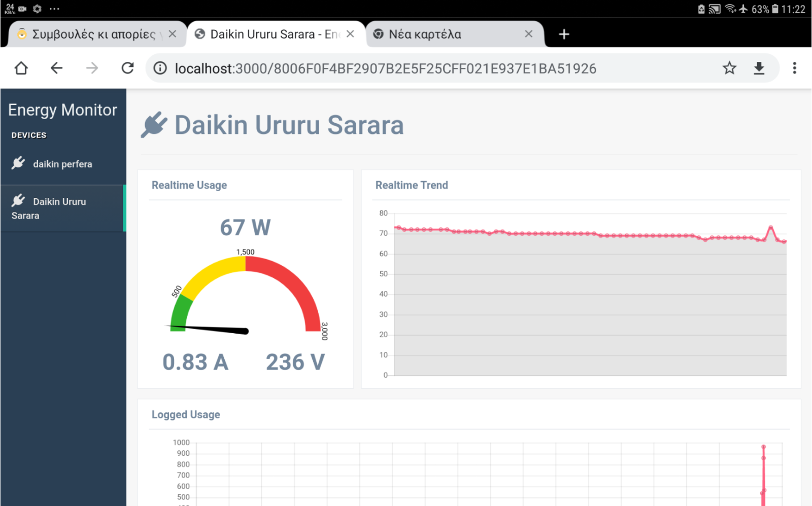The width and height of the screenshot is (812, 506).
Task: Click the Realtime Trend panel title
Action: click(412, 185)
